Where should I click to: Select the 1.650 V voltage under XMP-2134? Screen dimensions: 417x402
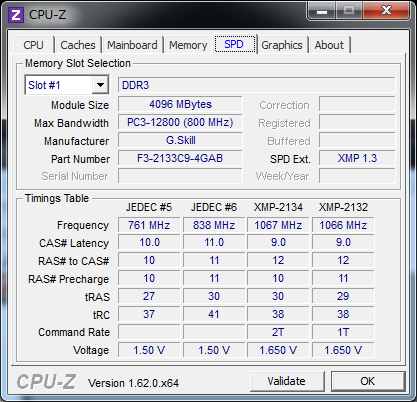click(278, 350)
